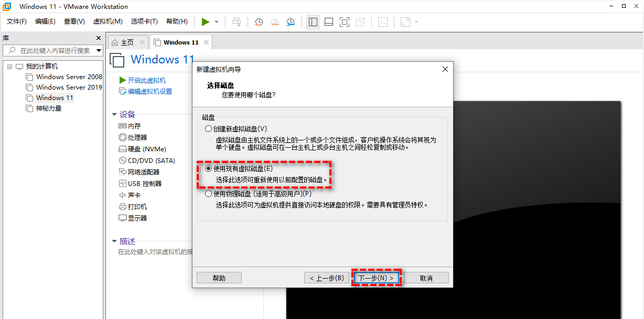Toggle full screen mode toolbar icon
This screenshot has height=319, width=644.
(344, 22)
